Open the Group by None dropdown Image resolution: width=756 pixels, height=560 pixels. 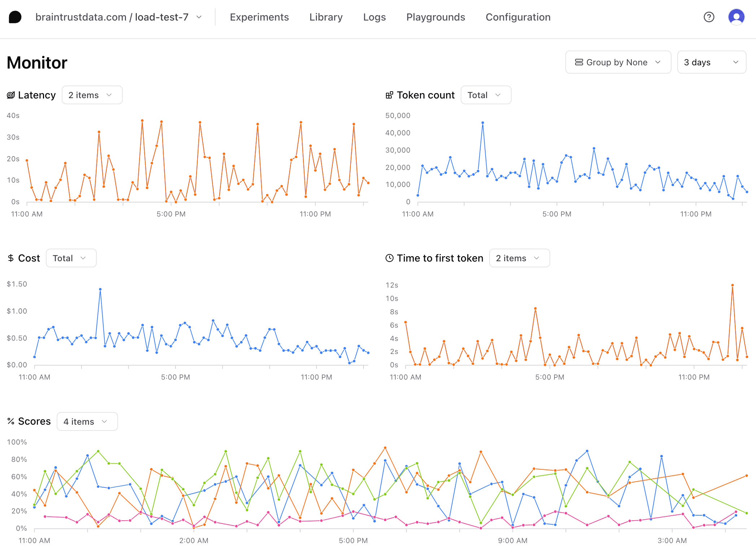618,62
